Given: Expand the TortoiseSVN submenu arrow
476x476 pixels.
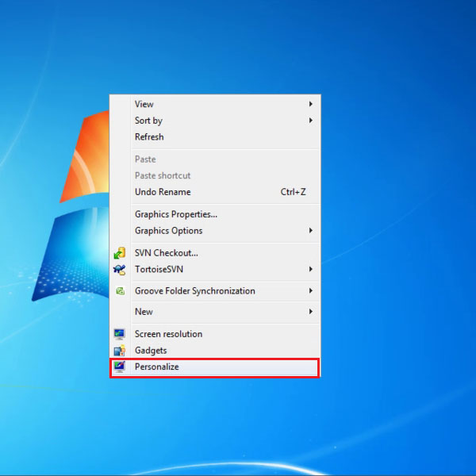Looking at the screenshot, I should point(310,269).
